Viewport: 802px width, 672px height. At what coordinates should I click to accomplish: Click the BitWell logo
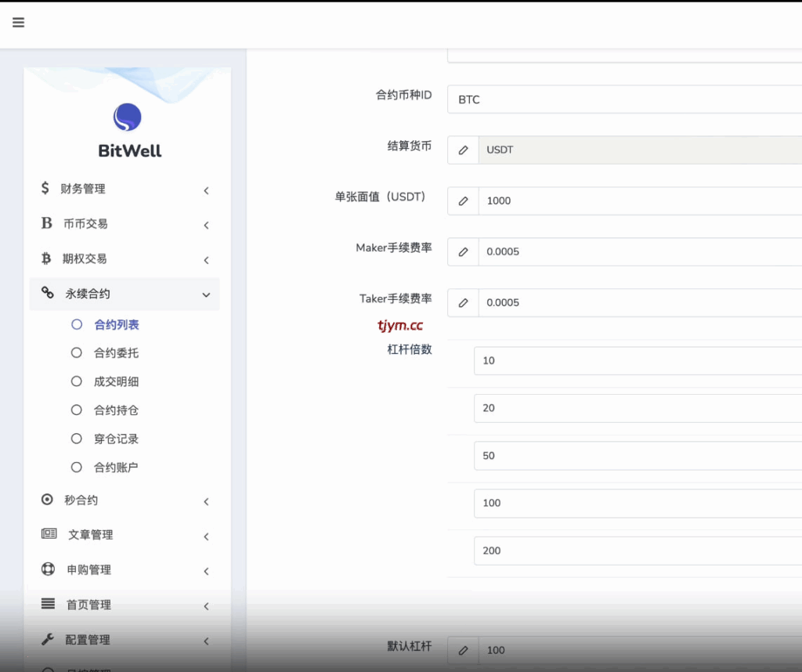coord(128,118)
